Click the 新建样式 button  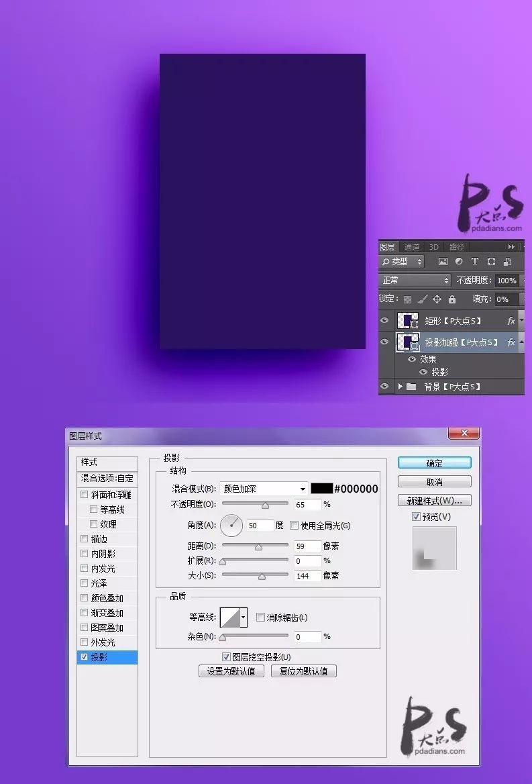point(434,501)
